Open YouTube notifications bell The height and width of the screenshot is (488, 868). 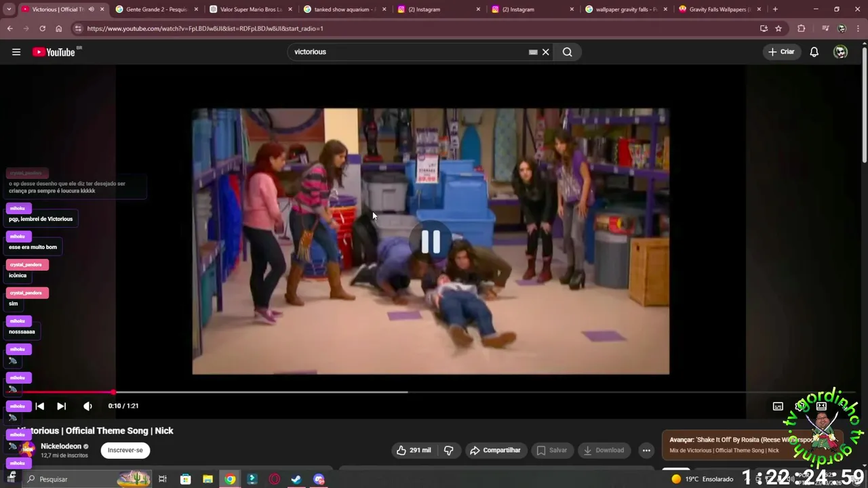click(814, 52)
